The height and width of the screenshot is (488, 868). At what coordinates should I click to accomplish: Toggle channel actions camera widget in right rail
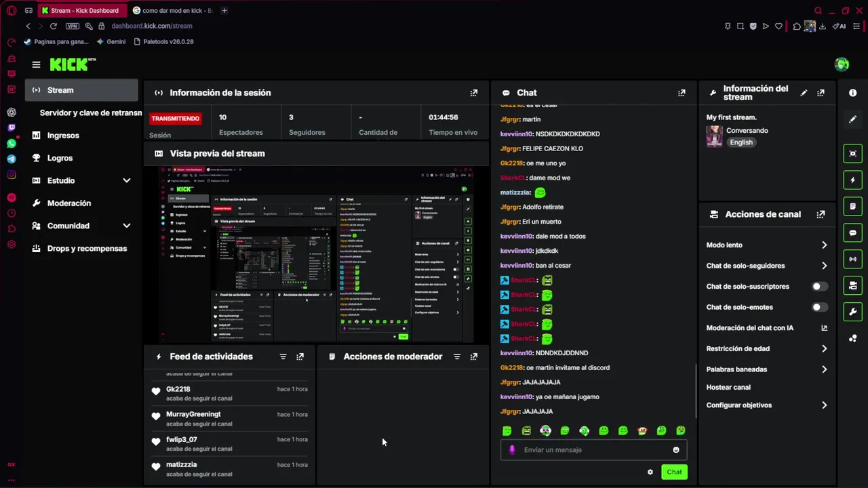pos(852,285)
